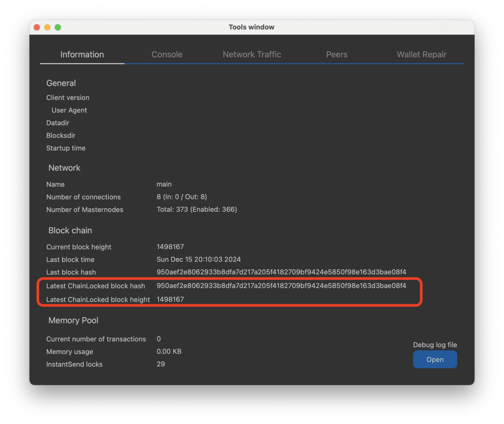Image resolution: width=504 pixels, height=424 pixels.
Task: Click the network 'Name' label
Action: tap(55, 184)
